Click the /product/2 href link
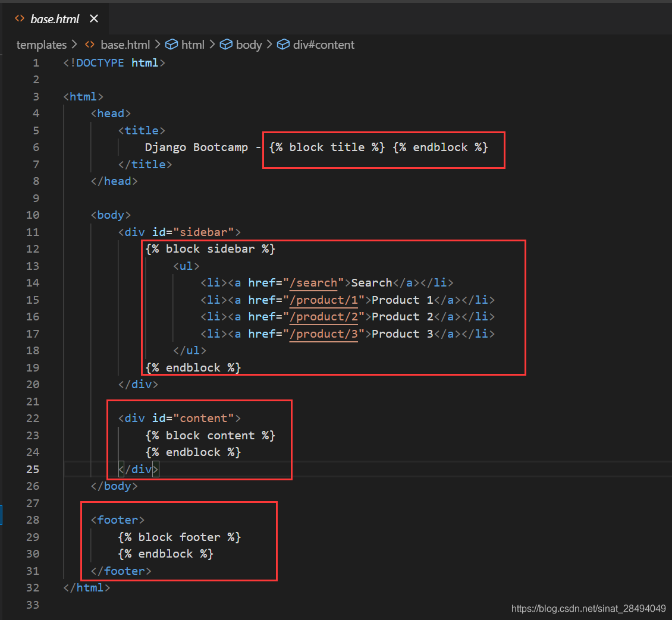Image resolution: width=672 pixels, height=620 pixels. click(324, 317)
